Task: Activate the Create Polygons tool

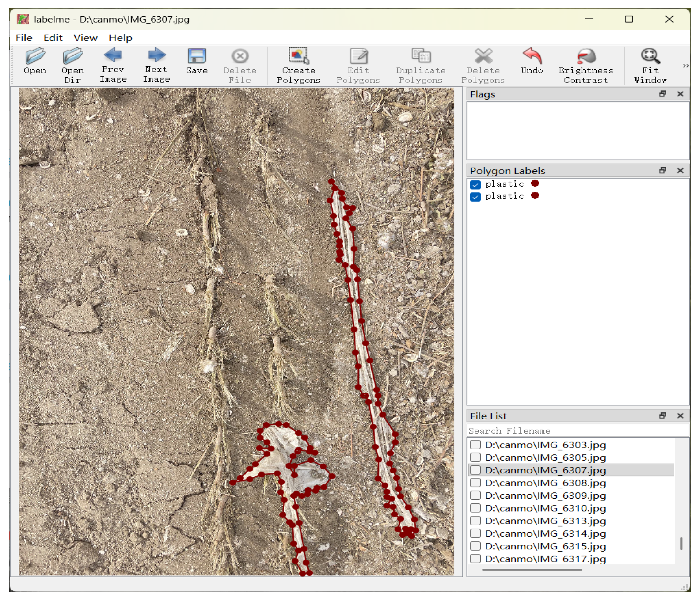Action: 298,56
